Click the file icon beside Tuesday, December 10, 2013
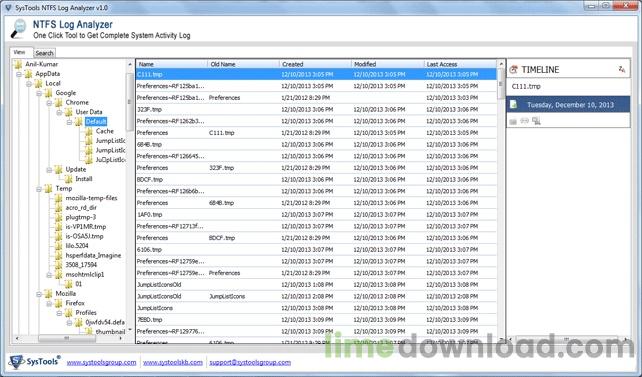Screen dimensions: 642x377 [513, 105]
